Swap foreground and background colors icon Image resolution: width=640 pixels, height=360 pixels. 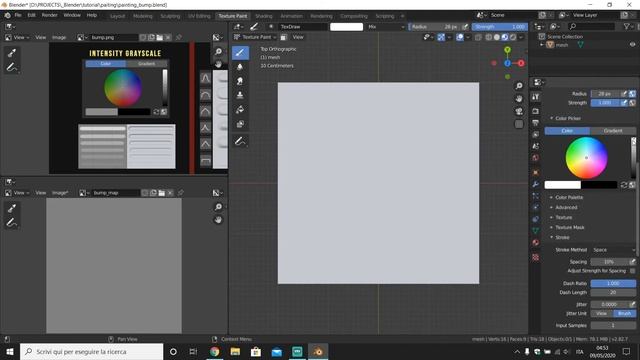click(624, 185)
